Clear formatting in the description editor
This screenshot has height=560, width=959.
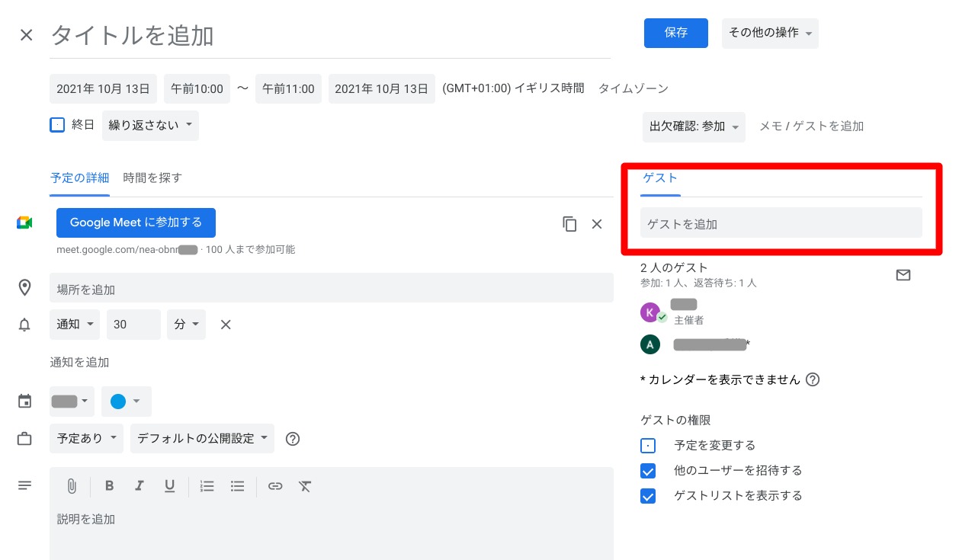[305, 485]
